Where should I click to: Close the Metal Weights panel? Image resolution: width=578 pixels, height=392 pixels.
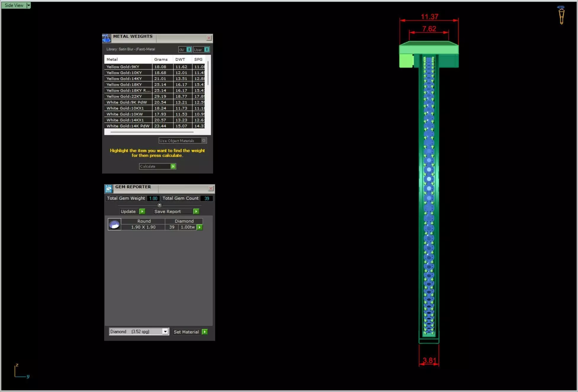[x=209, y=38]
